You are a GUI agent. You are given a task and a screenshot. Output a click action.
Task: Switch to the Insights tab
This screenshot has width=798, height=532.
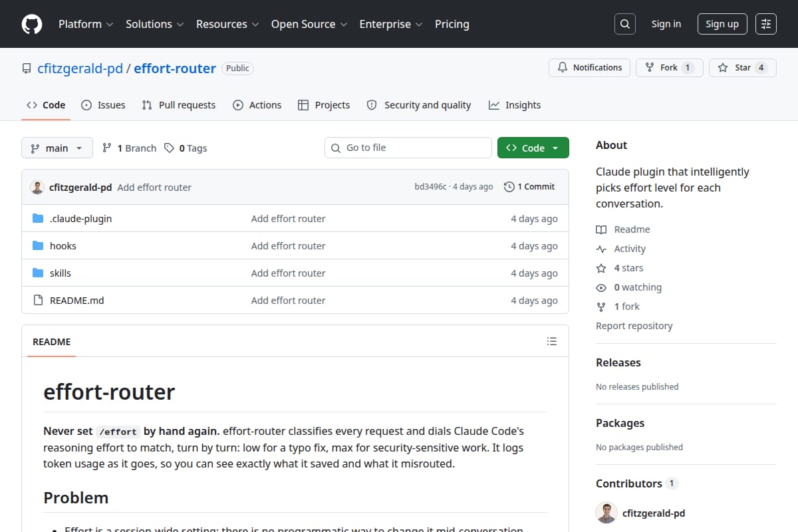pos(515,105)
